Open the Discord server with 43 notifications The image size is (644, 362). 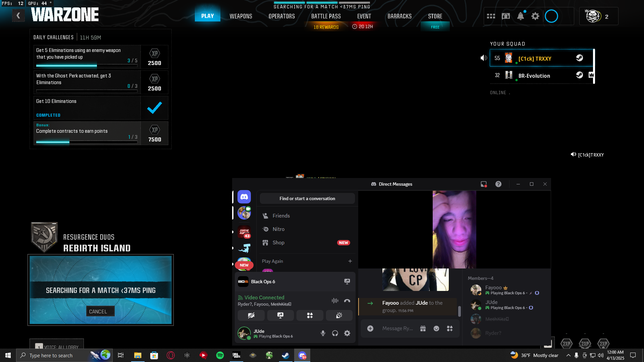point(244,232)
